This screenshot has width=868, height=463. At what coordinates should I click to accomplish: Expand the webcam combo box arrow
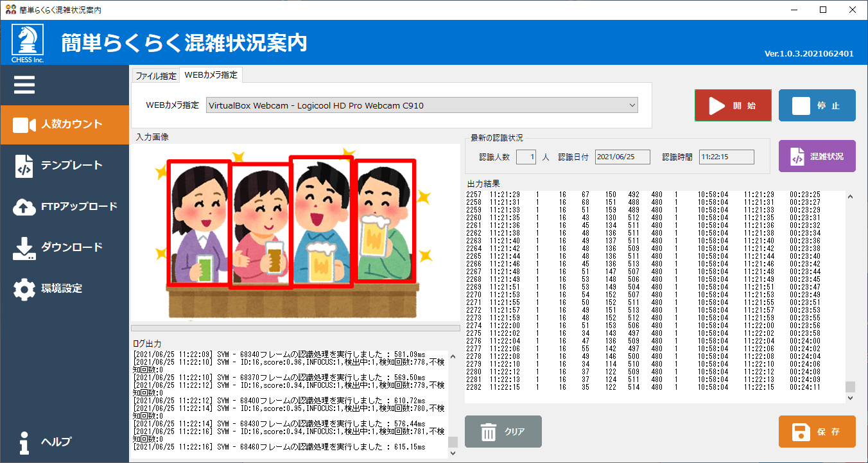pos(632,105)
